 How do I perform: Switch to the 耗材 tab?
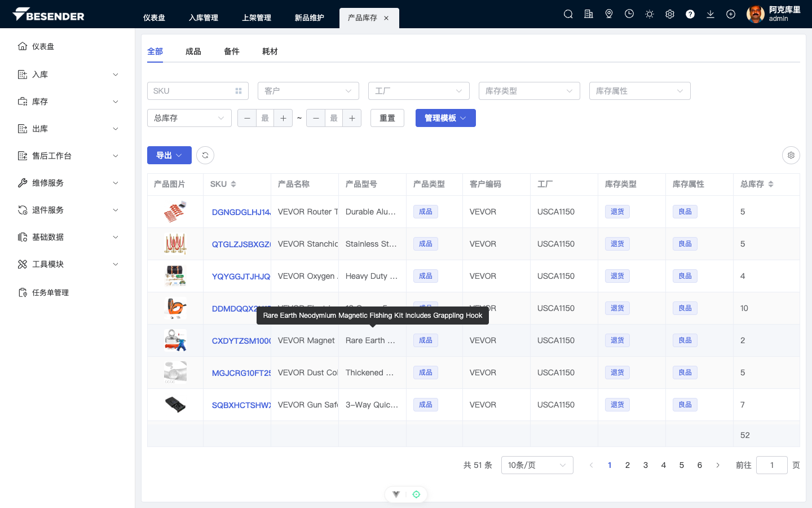tap(270, 51)
